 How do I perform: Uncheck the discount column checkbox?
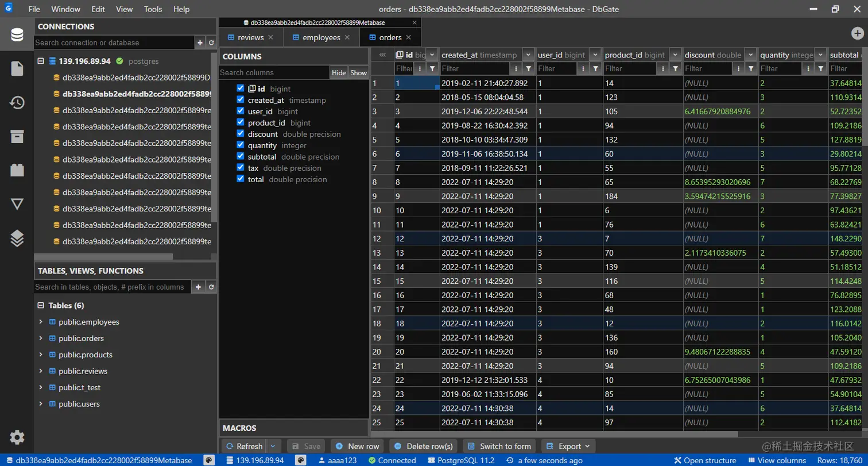(x=241, y=134)
